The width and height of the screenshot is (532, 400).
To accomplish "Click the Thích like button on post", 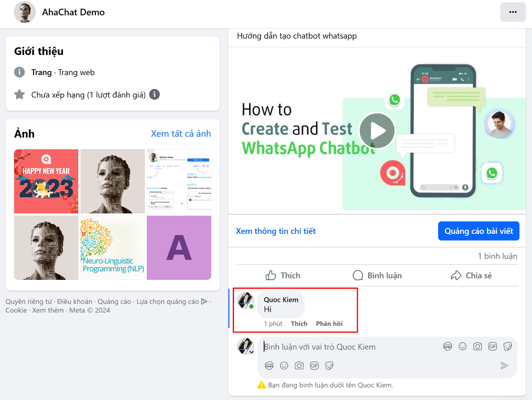I will [x=283, y=275].
